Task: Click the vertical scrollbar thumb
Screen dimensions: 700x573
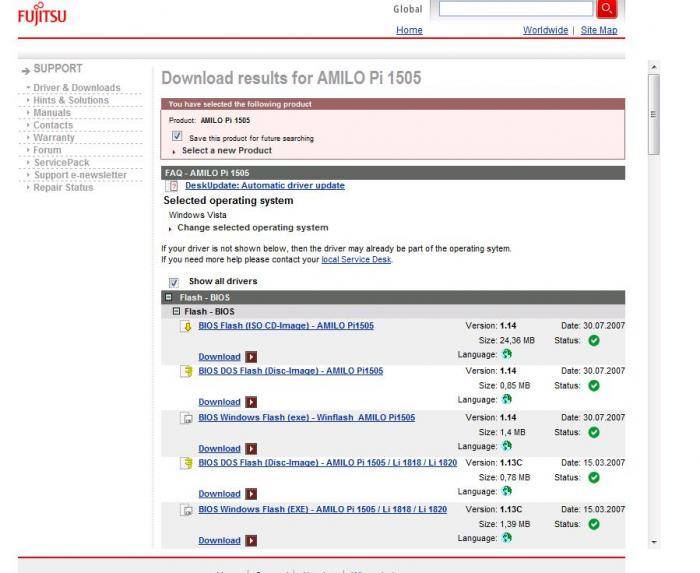Action: click(654, 115)
